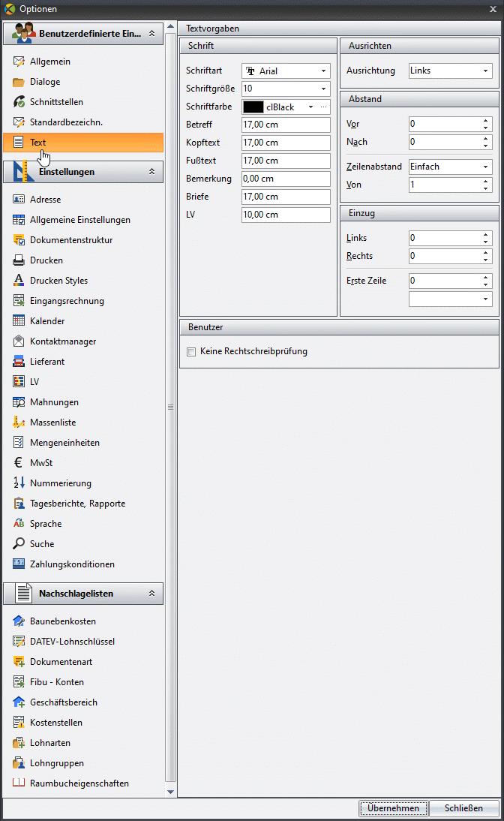
Task: Open the Allgemein settings icon
Action: [19, 62]
